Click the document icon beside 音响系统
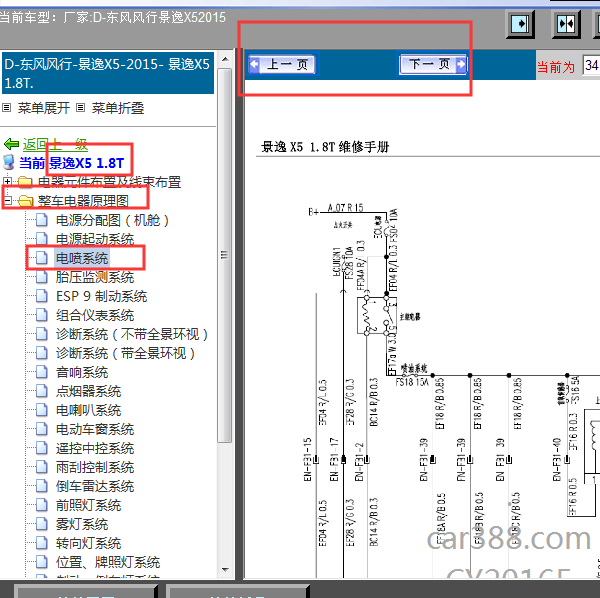Image resolution: width=600 pixels, height=598 pixels. (x=42, y=372)
